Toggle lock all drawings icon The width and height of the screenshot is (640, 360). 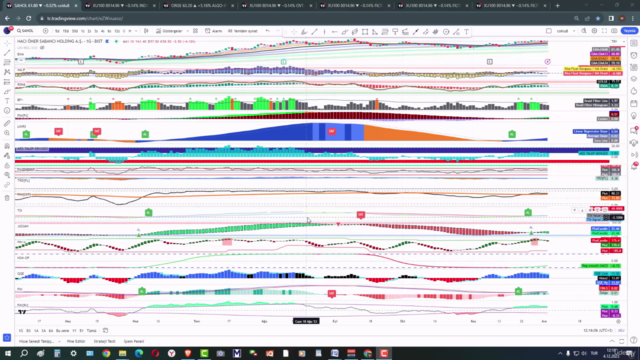(7, 166)
